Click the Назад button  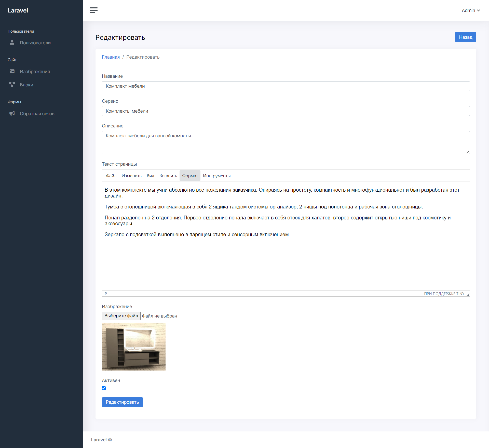click(x=465, y=37)
